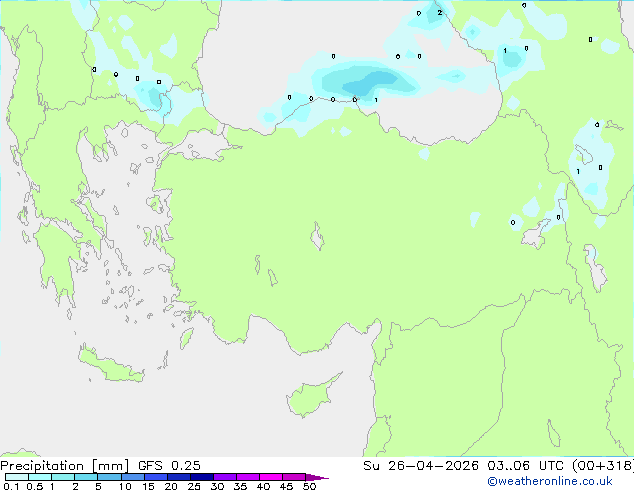Click the 20–25 mm legend color swatch
Image resolution: width=634 pixels, height=490 pixels.
click(x=179, y=477)
